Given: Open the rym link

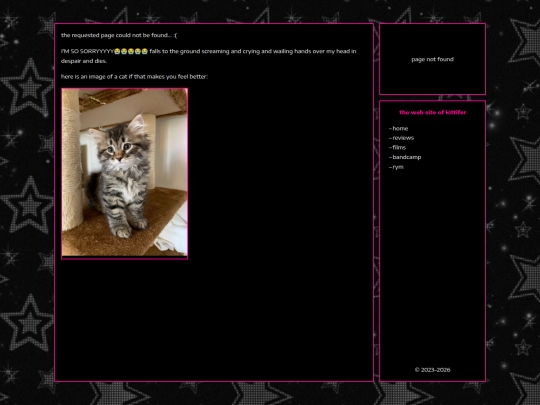Looking at the screenshot, I should [x=398, y=167].
